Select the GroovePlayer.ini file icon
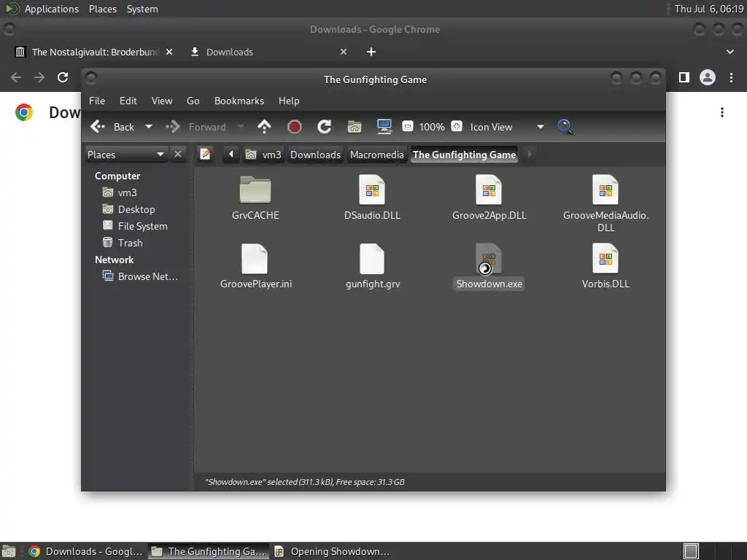 255,259
